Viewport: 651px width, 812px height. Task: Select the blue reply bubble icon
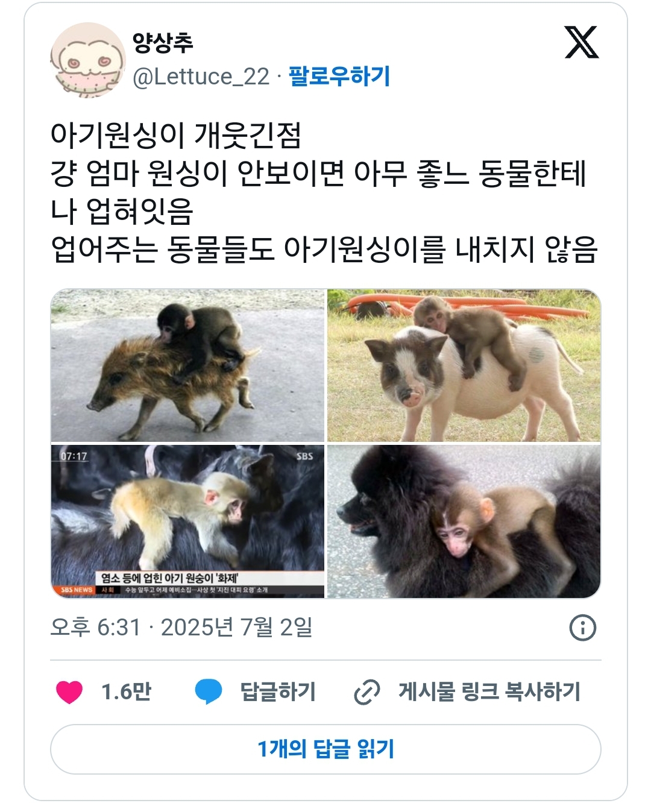coord(209,692)
